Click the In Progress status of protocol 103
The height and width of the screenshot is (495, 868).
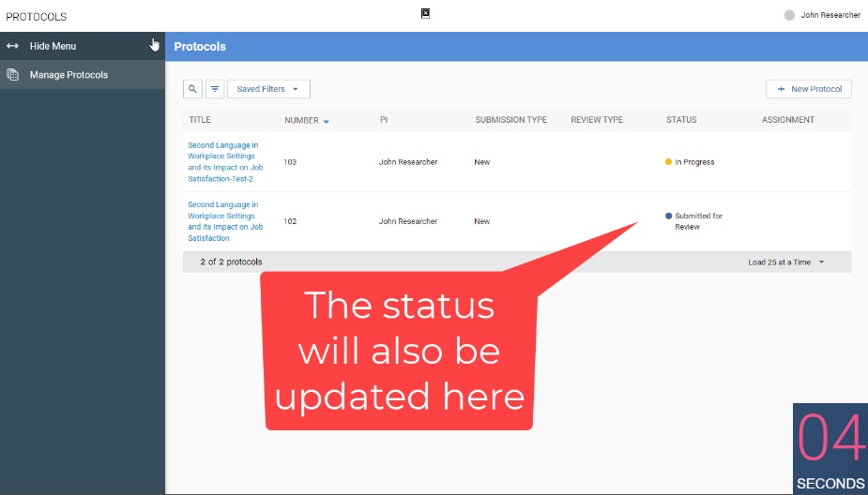(693, 162)
